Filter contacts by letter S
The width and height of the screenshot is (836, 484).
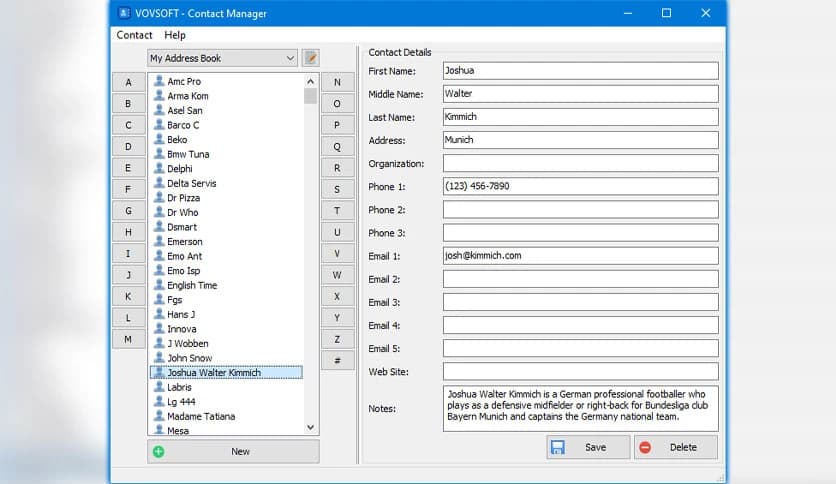click(x=337, y=189)
